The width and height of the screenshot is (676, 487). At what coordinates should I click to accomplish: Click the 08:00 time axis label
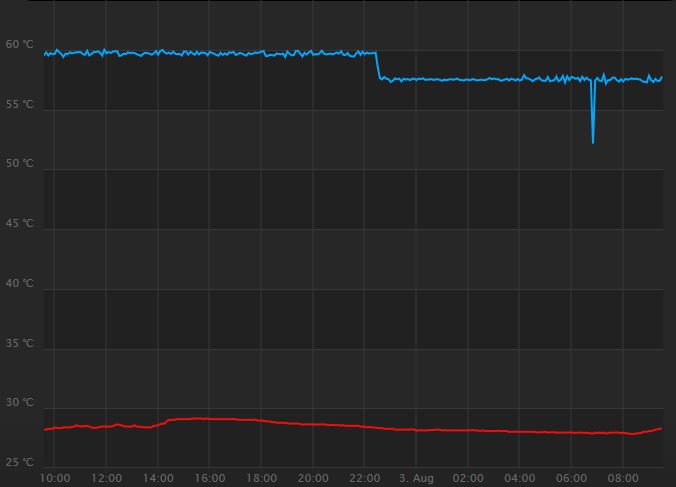click(x=623, y=478)
